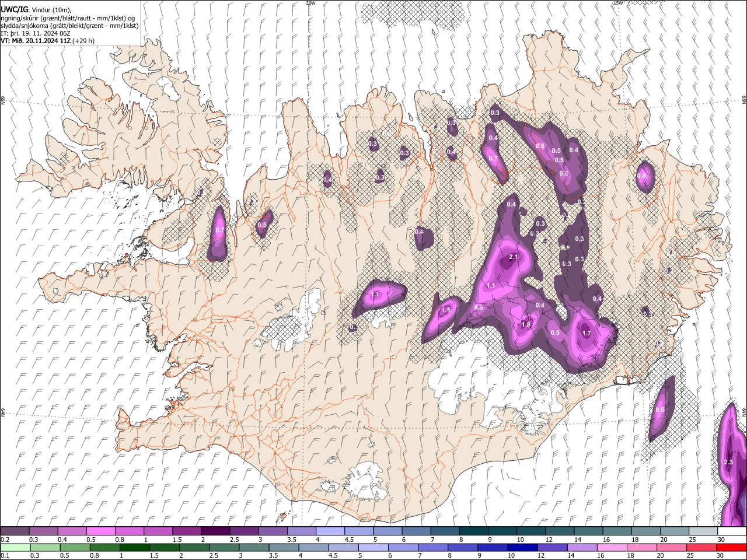The height and width of the screenshot is (560, 747).
Task: Click the 'slydda/snjókoma' legend description line
Action: [69, 26]
